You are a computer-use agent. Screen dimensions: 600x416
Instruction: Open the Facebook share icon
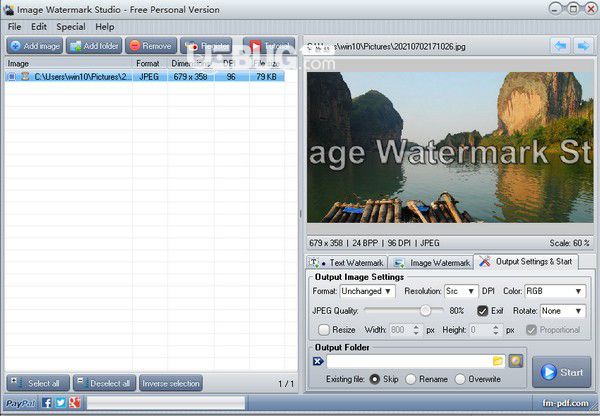coord(47,403)
